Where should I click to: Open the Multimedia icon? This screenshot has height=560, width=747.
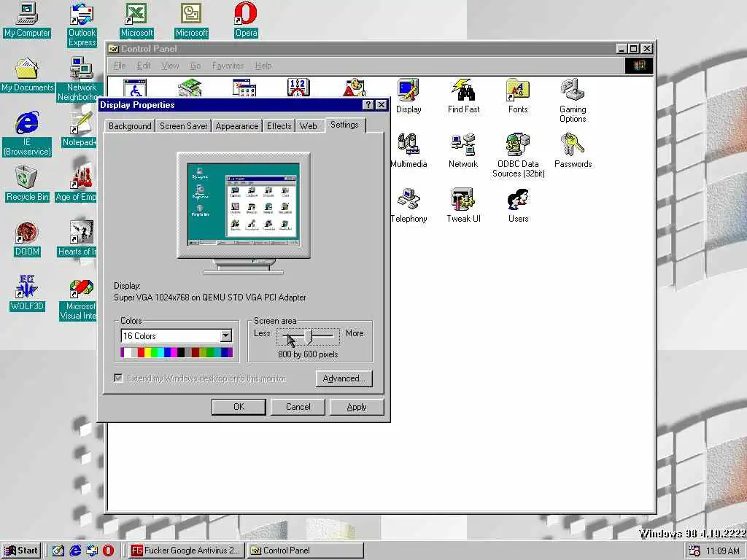coord(409,151)
